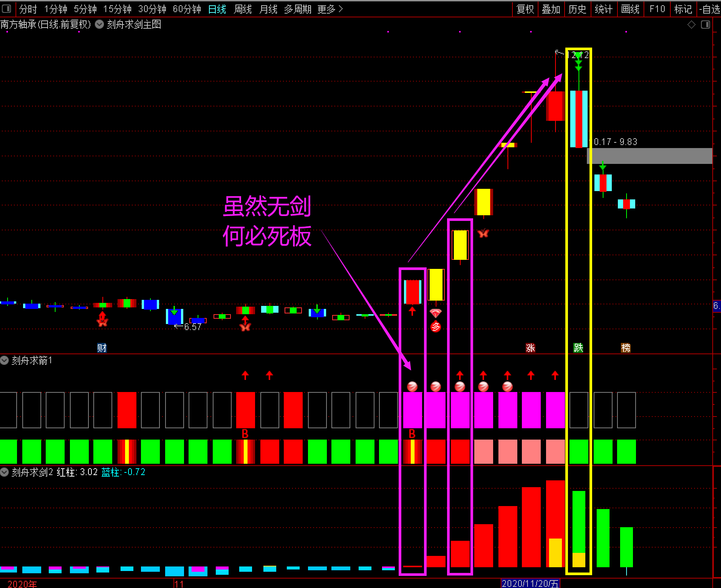Click the 标记 mark button
The image size is (721, 588).
tap(683, 9)
